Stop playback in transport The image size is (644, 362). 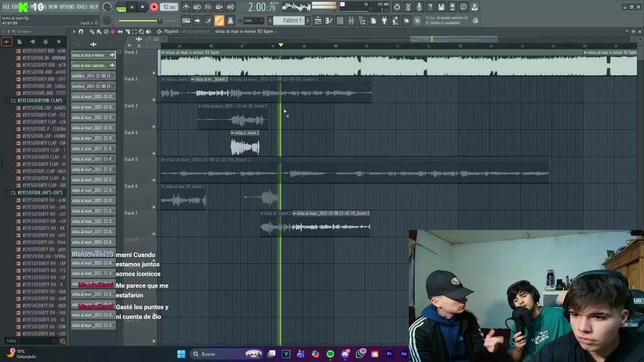click(x=142, y=7)
